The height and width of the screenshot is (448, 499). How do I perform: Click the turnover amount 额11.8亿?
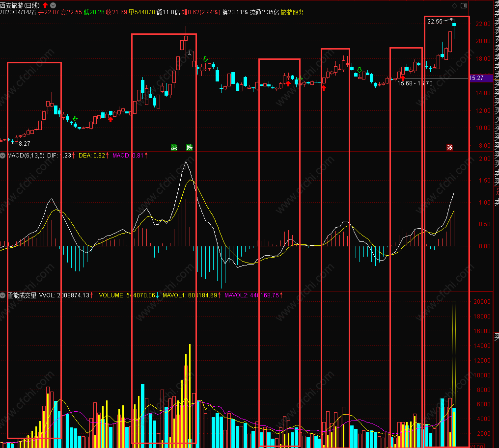coord(168,12)
